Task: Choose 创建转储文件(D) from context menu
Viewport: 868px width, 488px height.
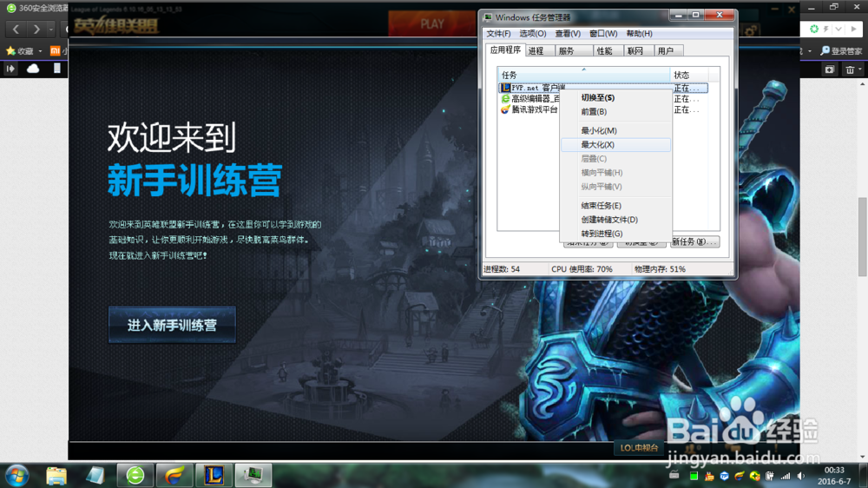Action: (x=615, y=220)
